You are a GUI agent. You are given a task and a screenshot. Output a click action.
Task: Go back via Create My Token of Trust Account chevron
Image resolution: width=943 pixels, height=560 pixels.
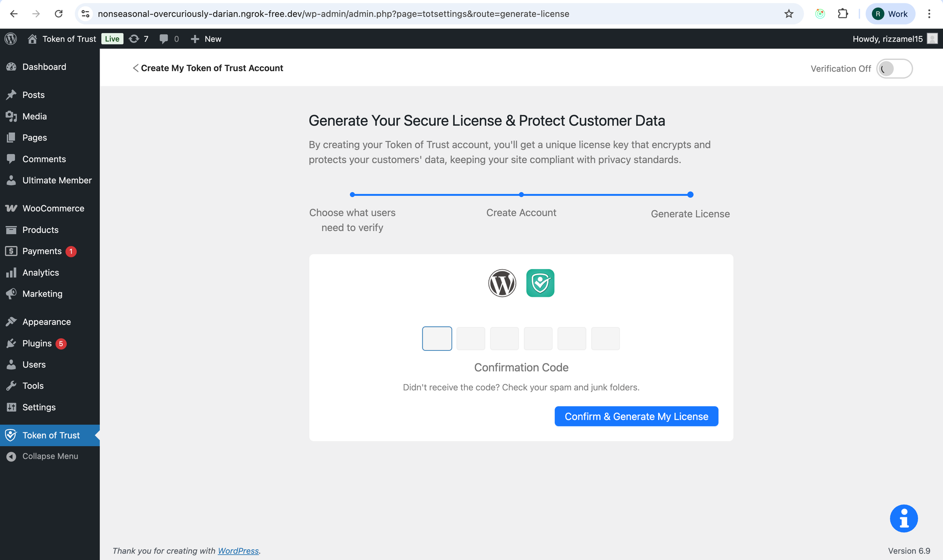tap(135, 68)
